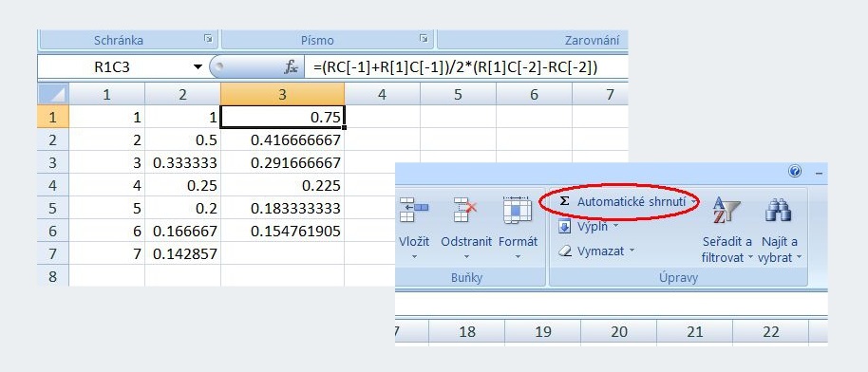
Task: Open the Najít a vybrat dropdown
Action: 799,258
